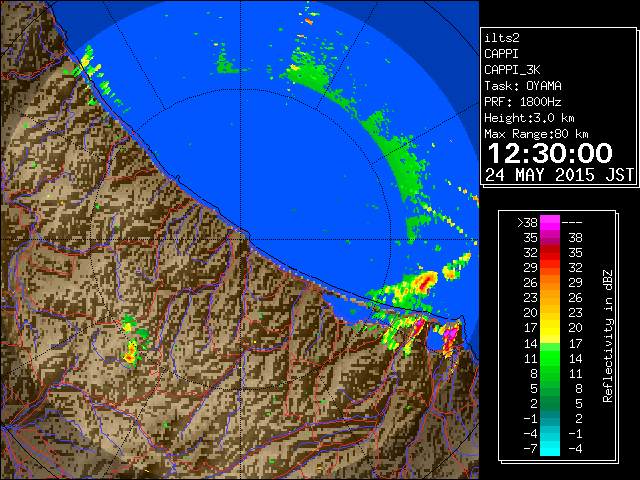Select the teal -1 to 2 dBZ swatch
Viewport: 640px width, 480px height.
[550, 418]
